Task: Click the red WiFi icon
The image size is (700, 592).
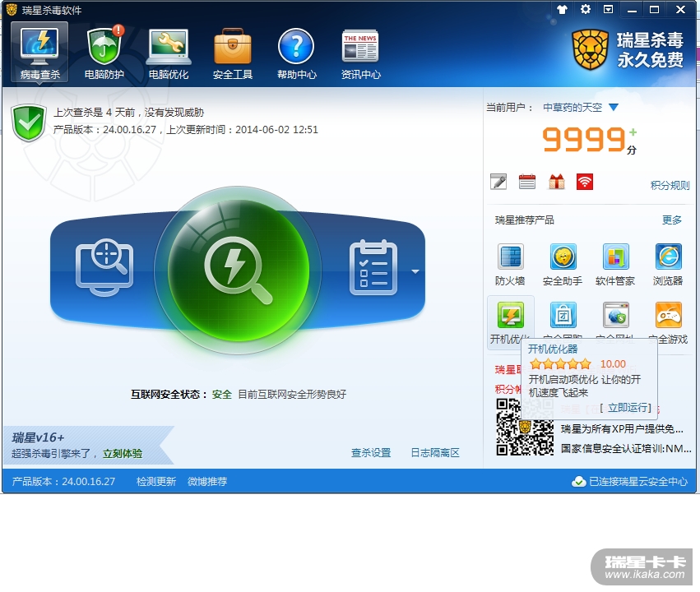Action: [585, 182]
